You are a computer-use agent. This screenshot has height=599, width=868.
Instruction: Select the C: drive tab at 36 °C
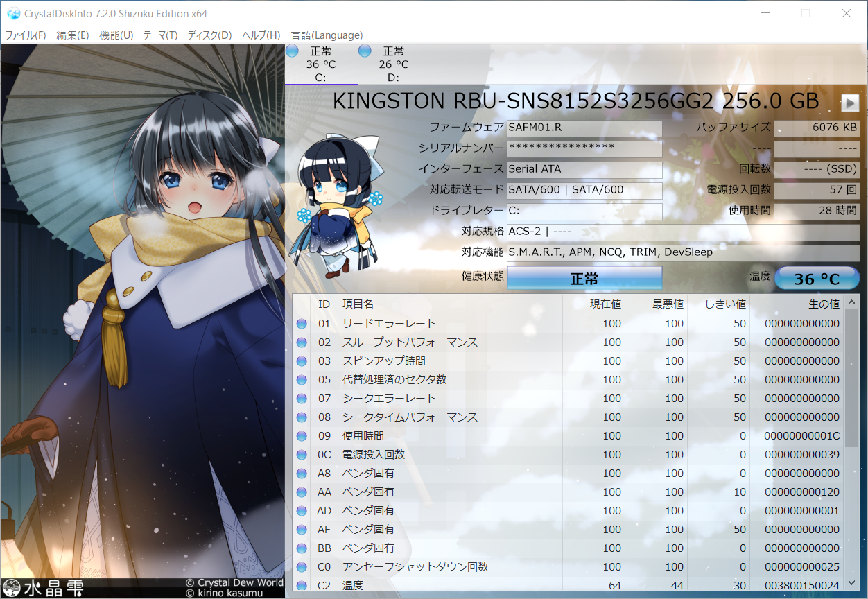coord(321,64)
